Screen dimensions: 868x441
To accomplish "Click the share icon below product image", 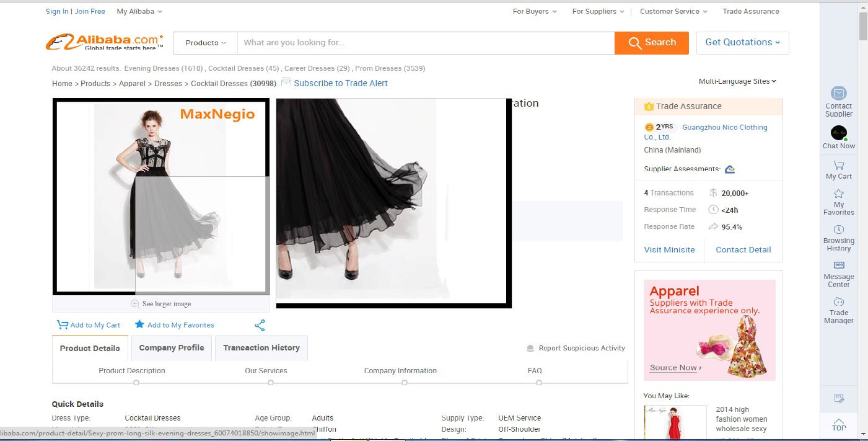I will [x=260, y=325].
